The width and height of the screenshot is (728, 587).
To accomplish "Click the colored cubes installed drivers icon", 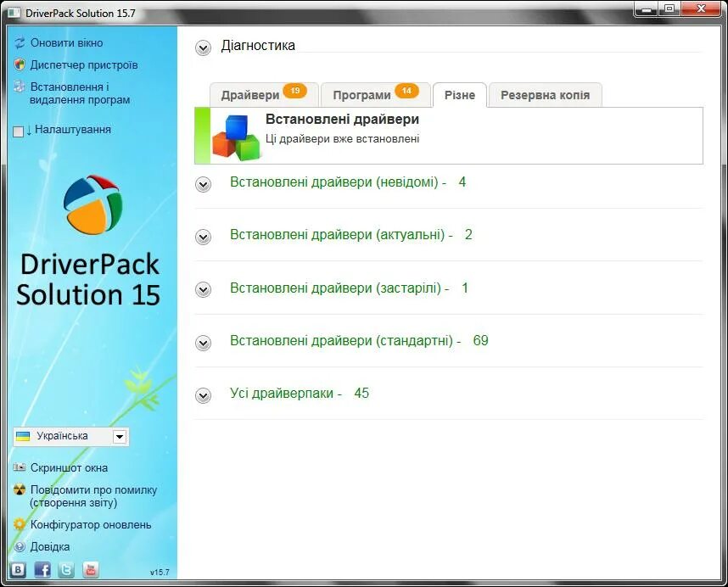I will click(237, 137).
